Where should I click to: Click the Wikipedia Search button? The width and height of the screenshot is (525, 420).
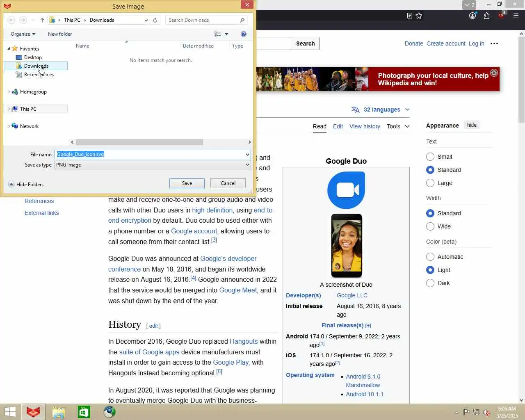coord(306,43)
